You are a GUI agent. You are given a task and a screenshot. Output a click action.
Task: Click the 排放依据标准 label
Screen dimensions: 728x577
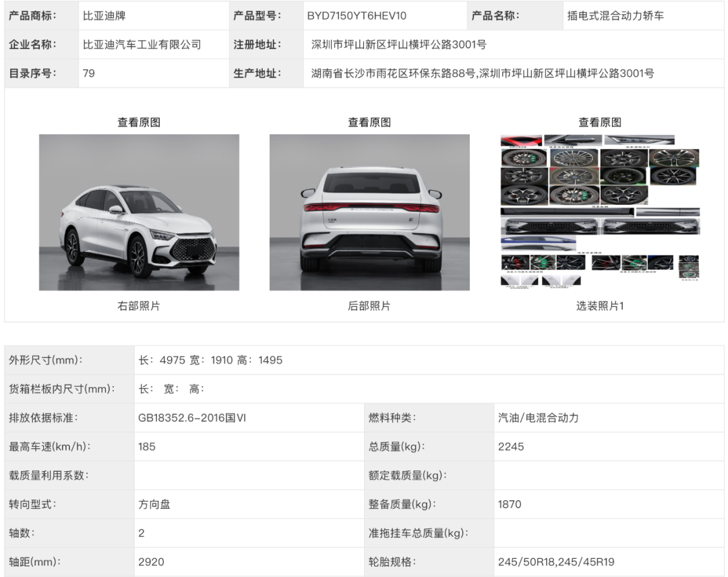click(43, 418)
